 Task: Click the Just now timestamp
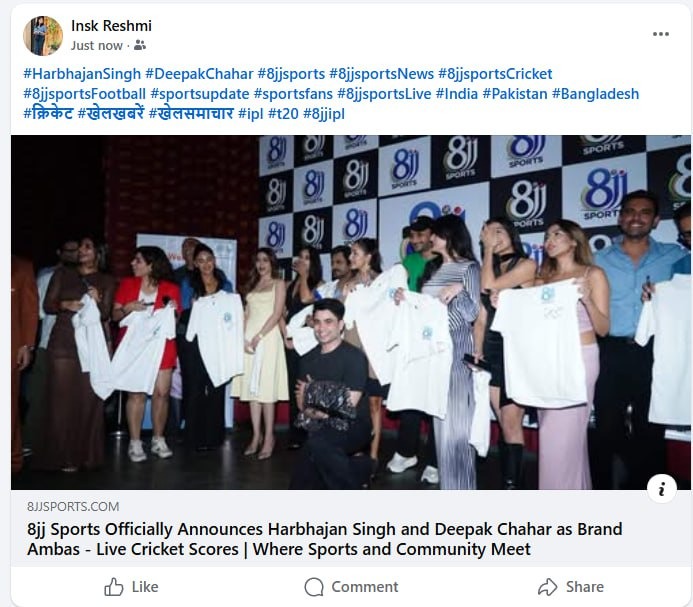[x=97, y=46]
